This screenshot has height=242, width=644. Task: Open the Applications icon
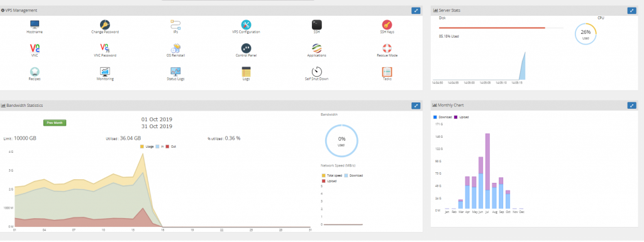(x=317, y=48)
